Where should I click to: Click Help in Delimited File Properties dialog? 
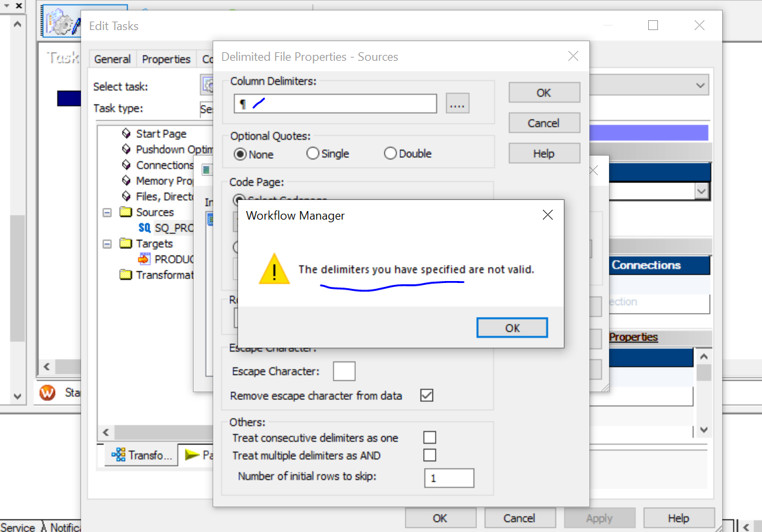click(x=544, y=154)
